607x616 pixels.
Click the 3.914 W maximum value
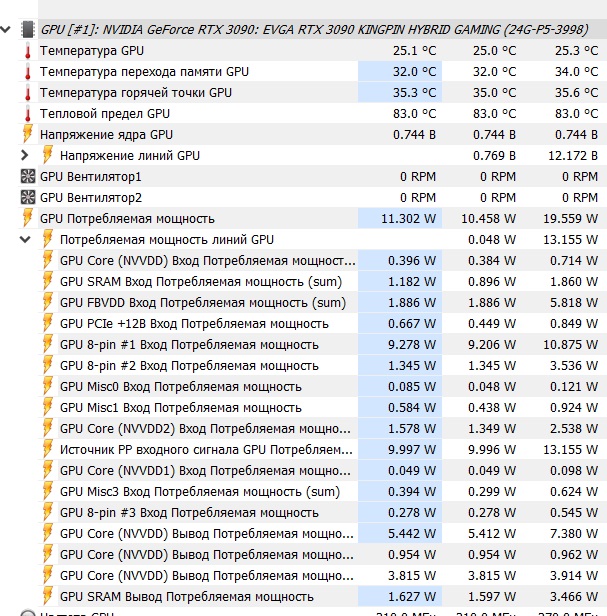pos(574,576)
